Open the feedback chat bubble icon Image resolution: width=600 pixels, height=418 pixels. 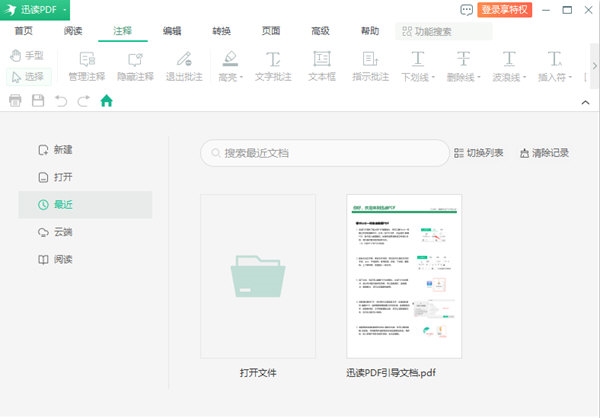(x=466, y=10)
